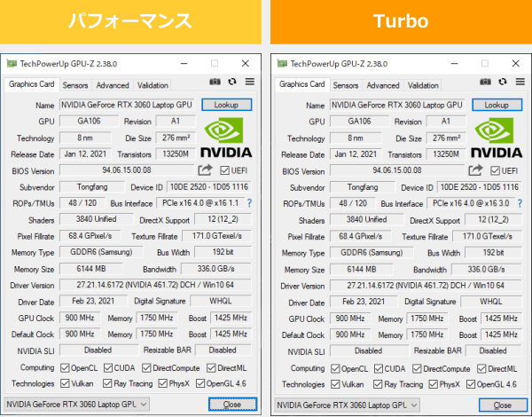
Task: Click the Close button in the left window
Action: pyautogui.click(x=232, y=404)
